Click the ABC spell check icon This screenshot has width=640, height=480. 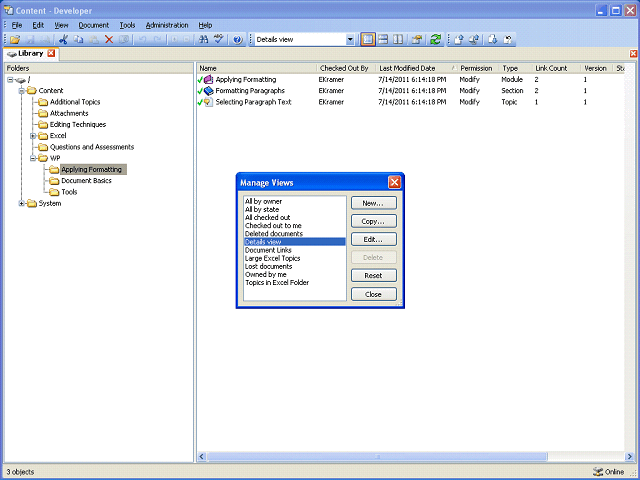(x=219, y=40)
